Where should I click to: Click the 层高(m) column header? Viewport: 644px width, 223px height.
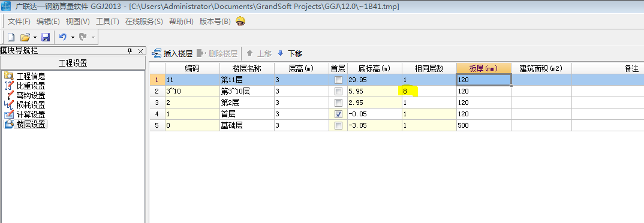[x=302, y=68]
